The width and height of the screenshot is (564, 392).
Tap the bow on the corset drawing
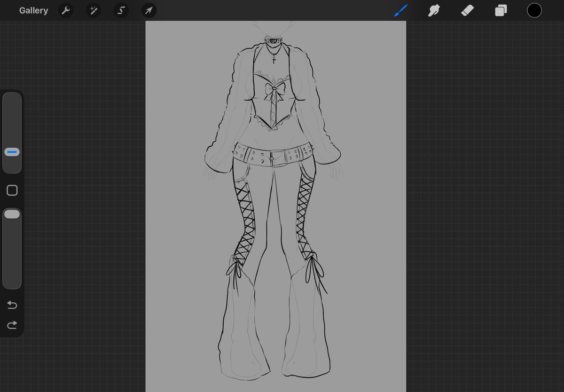coord(274,90)
